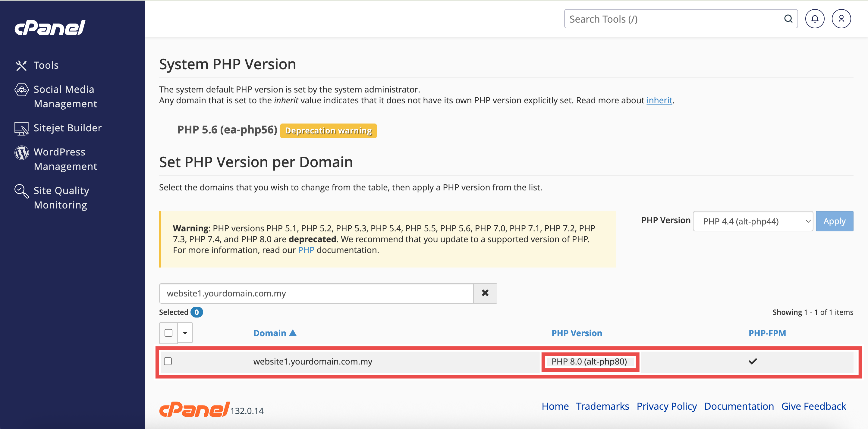This screenshot has width=868, height=429.
Task: Expand the selection options caret dropdown
Action: 185,333
